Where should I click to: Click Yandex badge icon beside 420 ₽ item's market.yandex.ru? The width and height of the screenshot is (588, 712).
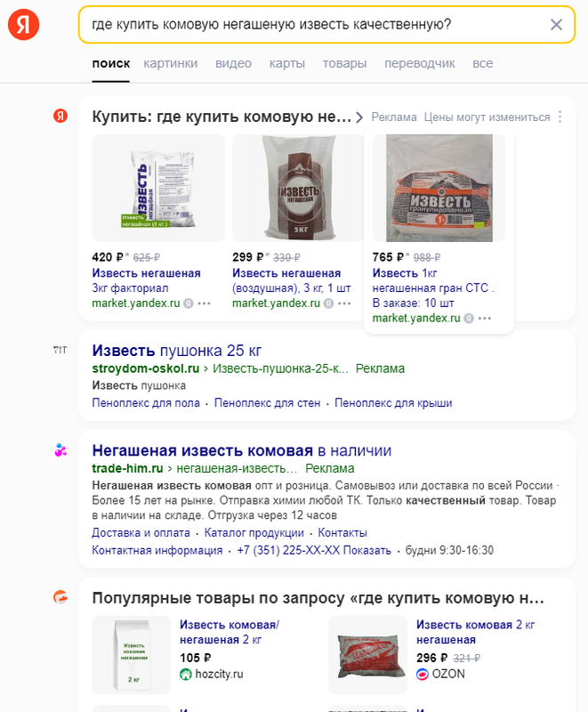tap(189, 303)
